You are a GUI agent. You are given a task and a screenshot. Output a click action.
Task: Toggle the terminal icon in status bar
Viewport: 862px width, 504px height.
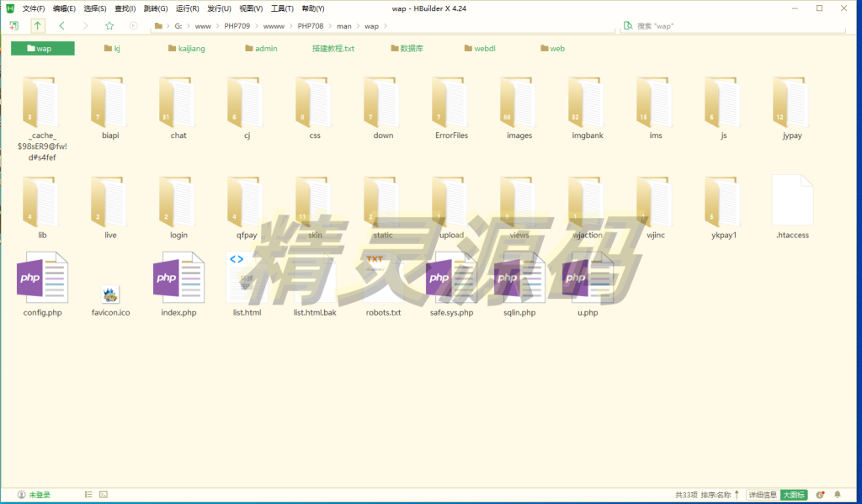point(104,495)
